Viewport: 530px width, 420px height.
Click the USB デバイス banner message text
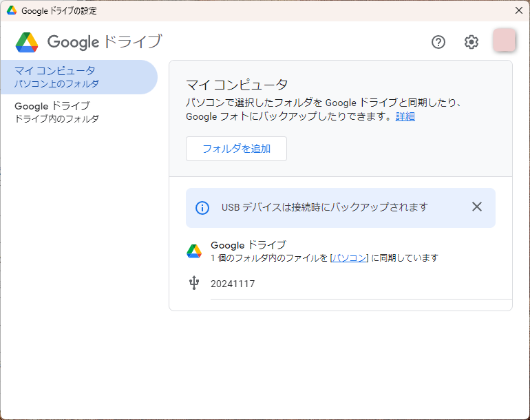click(x=324, y=207)
